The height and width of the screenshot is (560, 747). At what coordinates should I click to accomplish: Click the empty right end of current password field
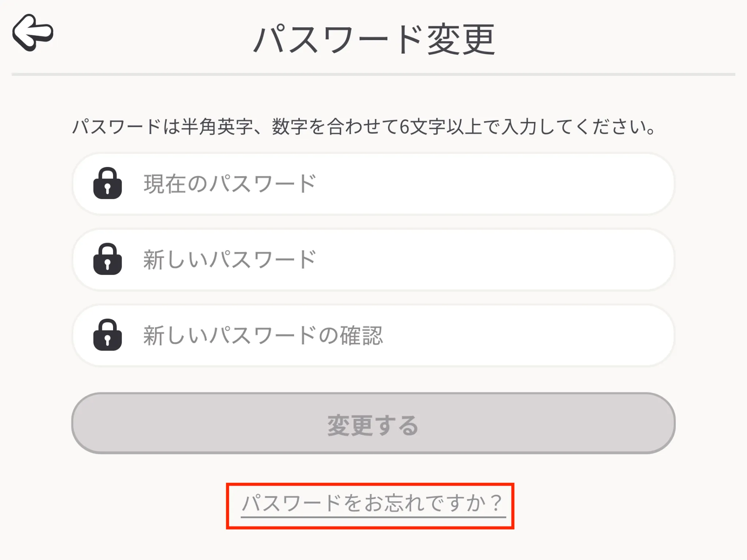coord(584,183)
